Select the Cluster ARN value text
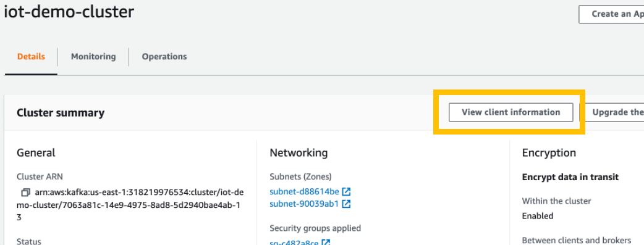 click(x=130, y=204)
